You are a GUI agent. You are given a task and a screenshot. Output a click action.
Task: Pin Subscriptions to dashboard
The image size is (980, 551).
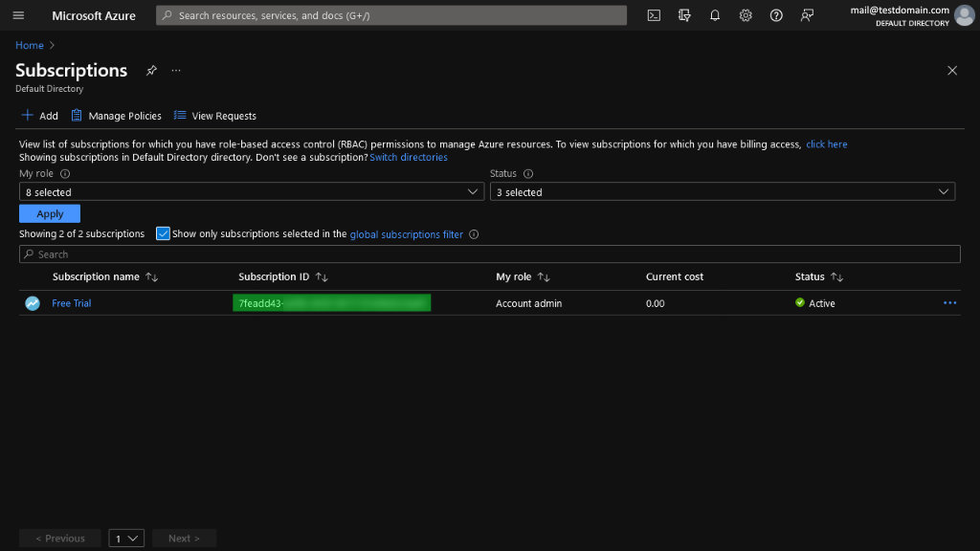(x=151, y=71)
